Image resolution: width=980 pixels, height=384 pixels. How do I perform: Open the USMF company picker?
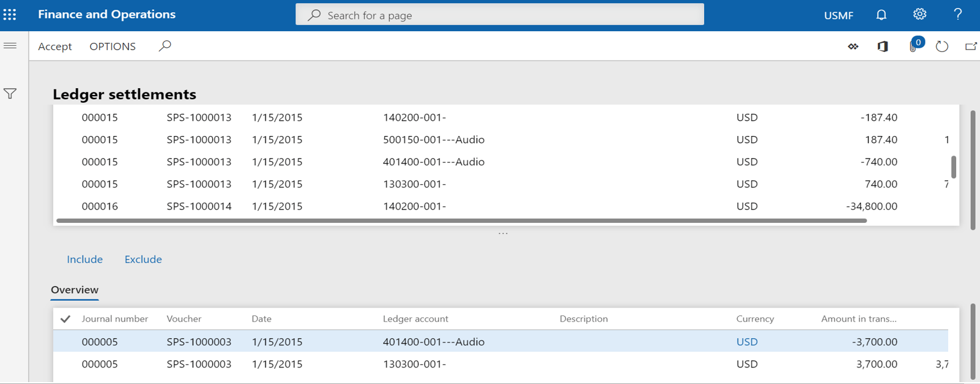point(838,15)
